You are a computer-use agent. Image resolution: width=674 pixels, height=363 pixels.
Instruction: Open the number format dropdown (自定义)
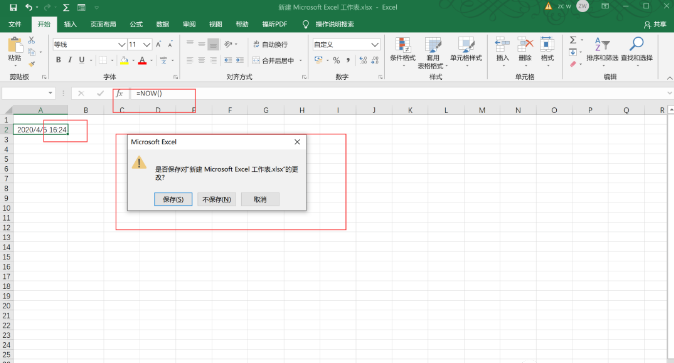[x=374, y=44]
